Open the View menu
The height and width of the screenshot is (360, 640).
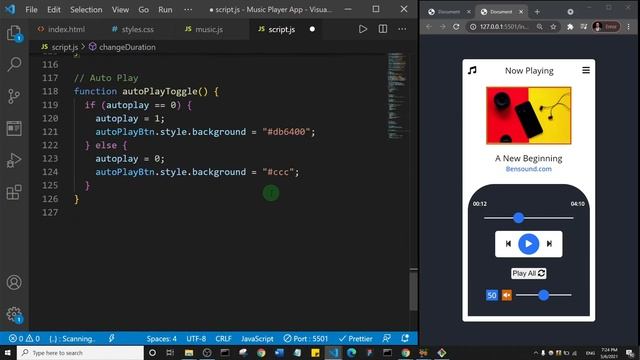point(120,9)
